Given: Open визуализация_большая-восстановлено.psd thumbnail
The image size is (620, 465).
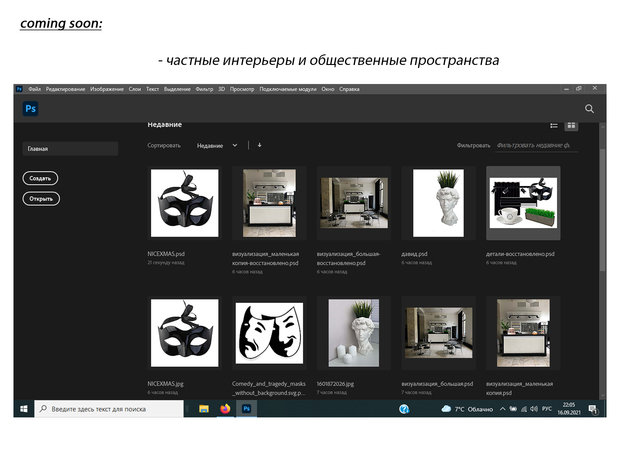Looking at the screenshot, I should (354, 203).
